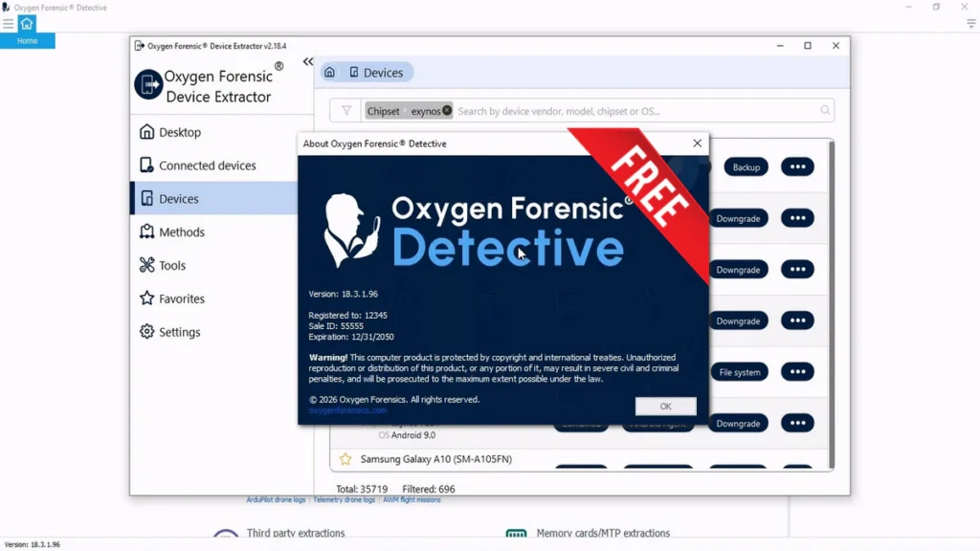Click the Sale ID: 55555 text
Image resolution: width=980 pixels, height=551 pixels.
pyautogui.click(x=336, y=326)
